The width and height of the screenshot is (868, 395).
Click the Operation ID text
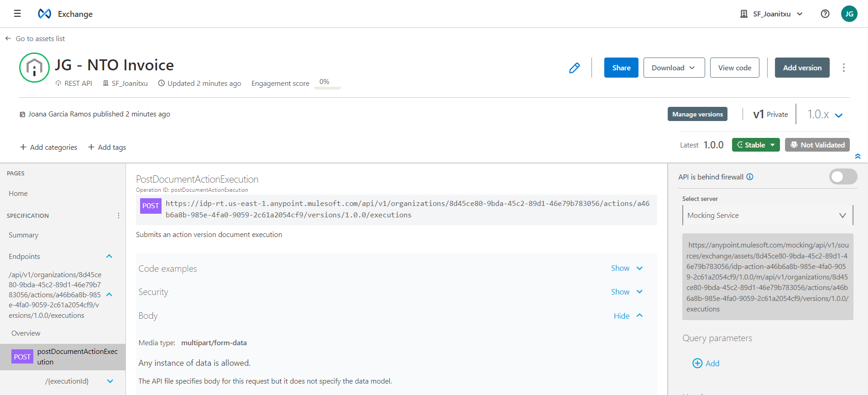[192, 190]
